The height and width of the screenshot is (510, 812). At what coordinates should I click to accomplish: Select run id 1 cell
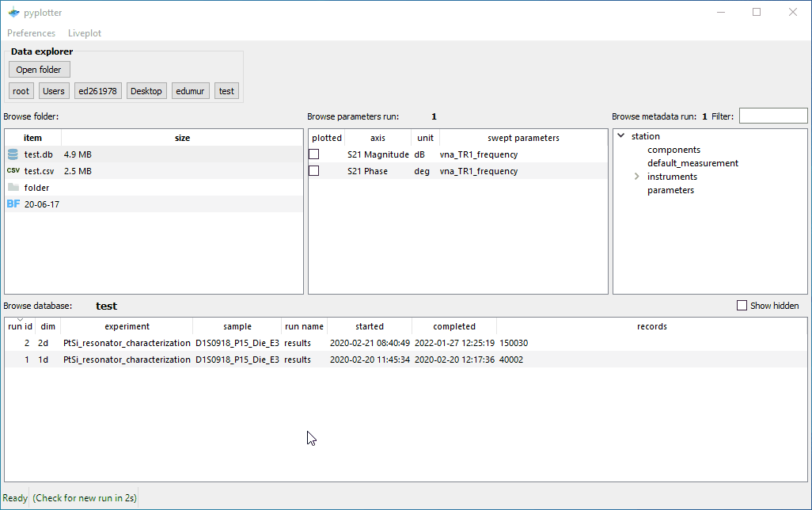(27, 360)
